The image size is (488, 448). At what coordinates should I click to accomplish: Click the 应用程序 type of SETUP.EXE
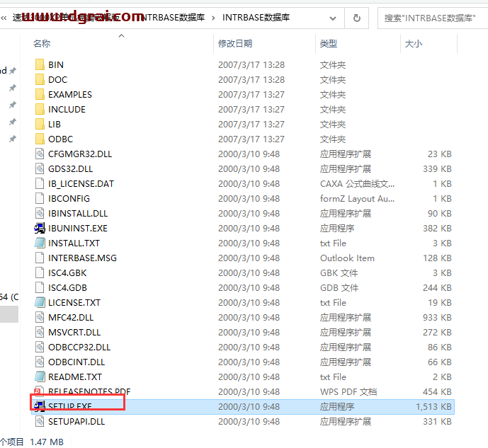tap(337, 407)
